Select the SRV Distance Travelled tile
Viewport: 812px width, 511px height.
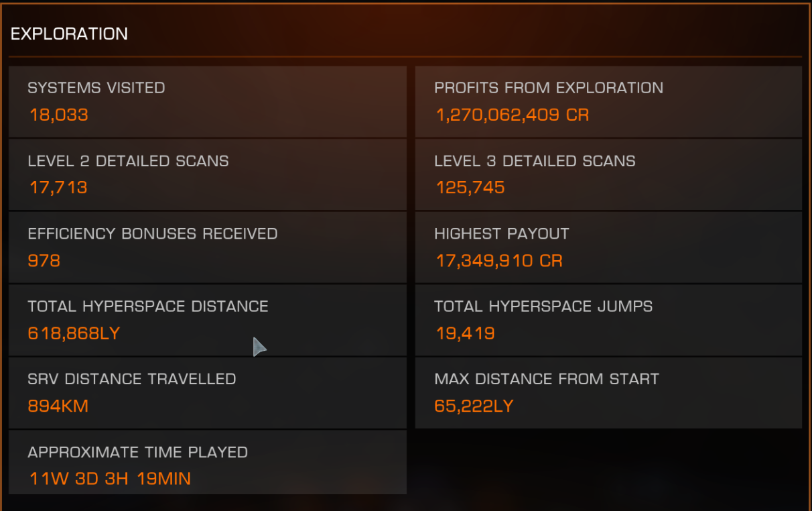[x=208, y=393]
